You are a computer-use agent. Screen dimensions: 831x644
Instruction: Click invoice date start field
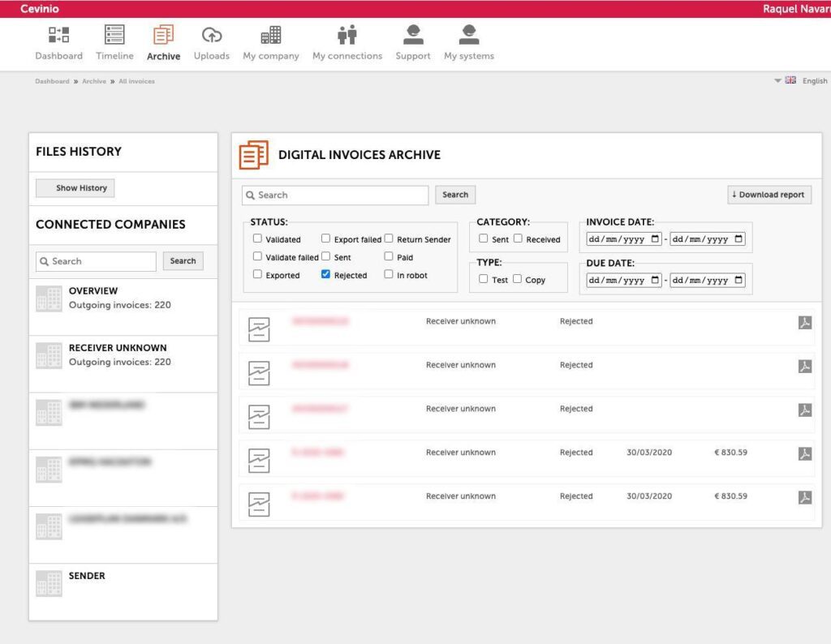[x=623, y=238]
